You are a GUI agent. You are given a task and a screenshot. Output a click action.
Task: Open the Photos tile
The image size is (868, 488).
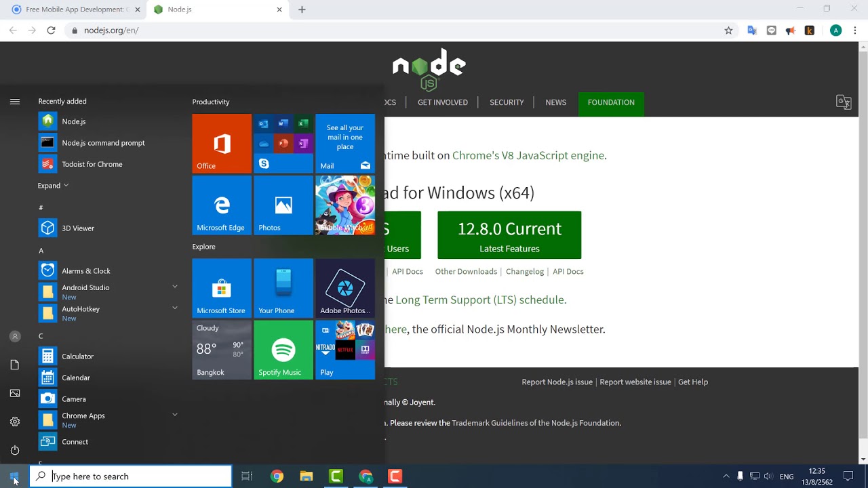(283, 205)
